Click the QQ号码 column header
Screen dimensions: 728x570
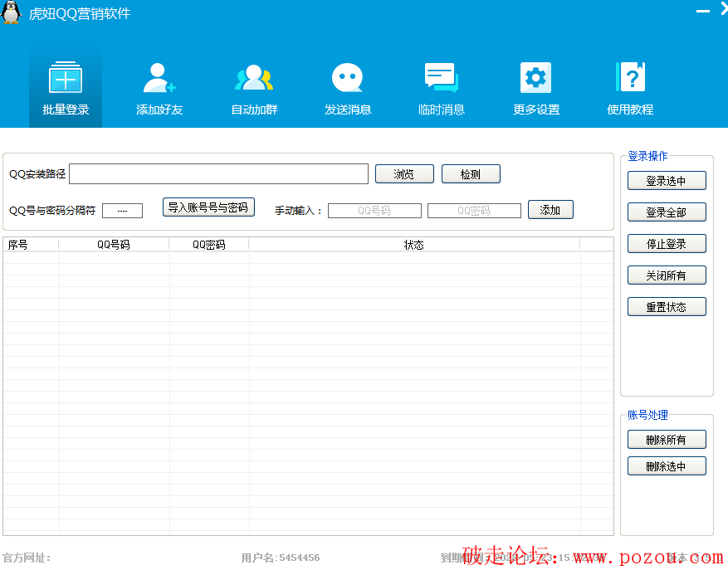[x=114, y=244]
